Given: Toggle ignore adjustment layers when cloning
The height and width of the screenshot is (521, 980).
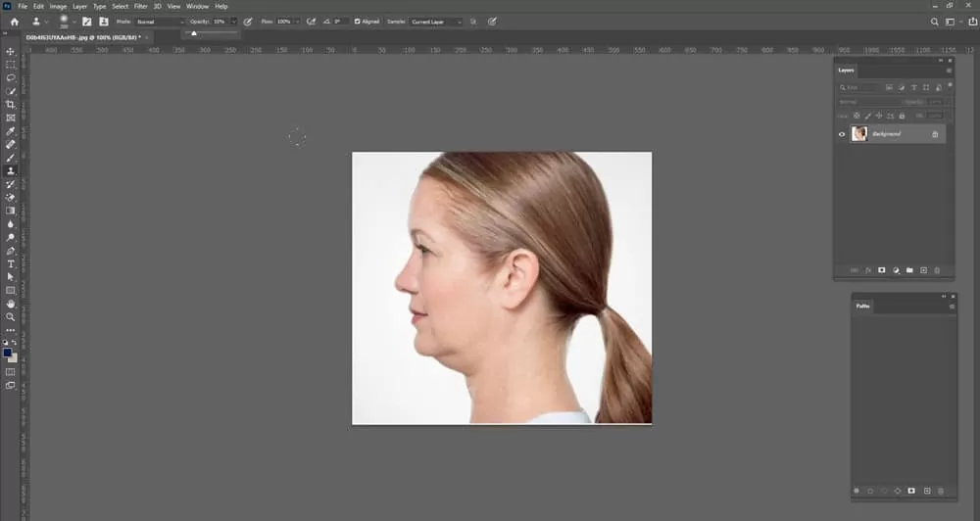Looking at the screenshot, I should pos(473,22).
